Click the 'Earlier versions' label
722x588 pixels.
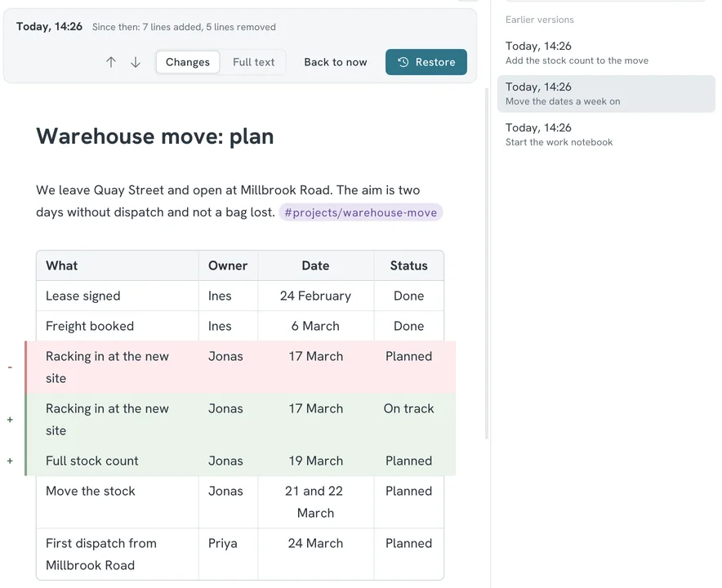(x=539, y=20)
